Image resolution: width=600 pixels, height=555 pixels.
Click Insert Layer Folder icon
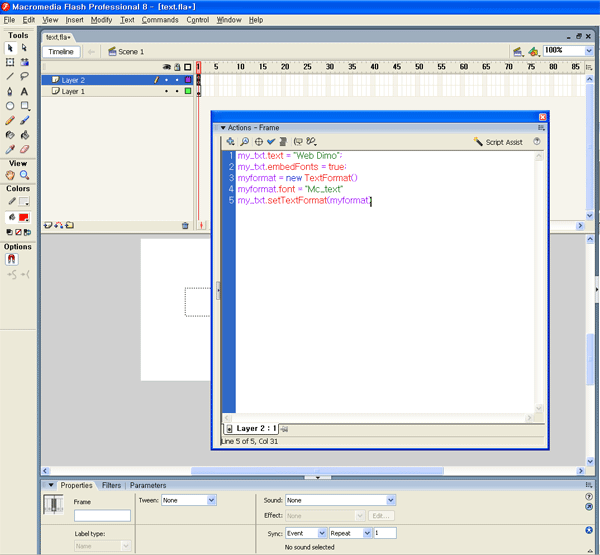pos(70,225)
